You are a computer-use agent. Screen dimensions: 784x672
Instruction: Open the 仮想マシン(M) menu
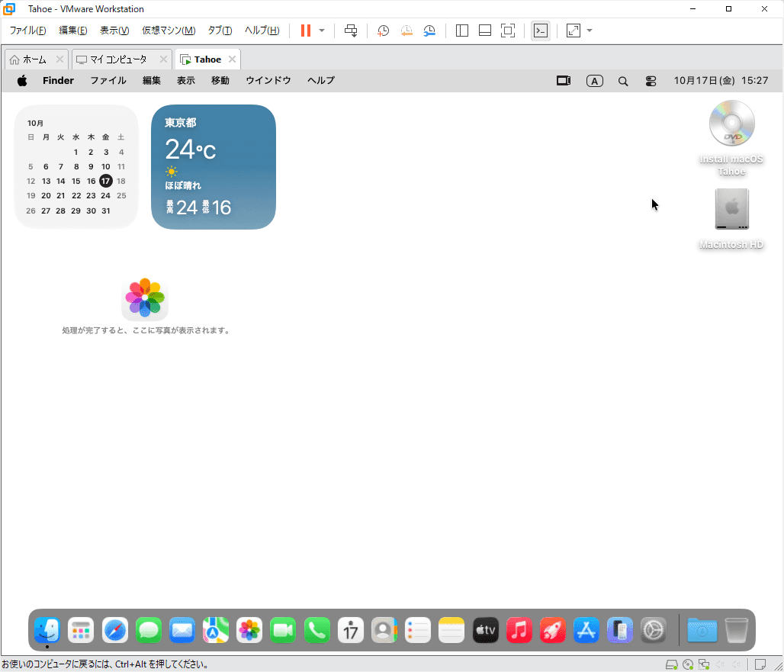click(169, 31)
